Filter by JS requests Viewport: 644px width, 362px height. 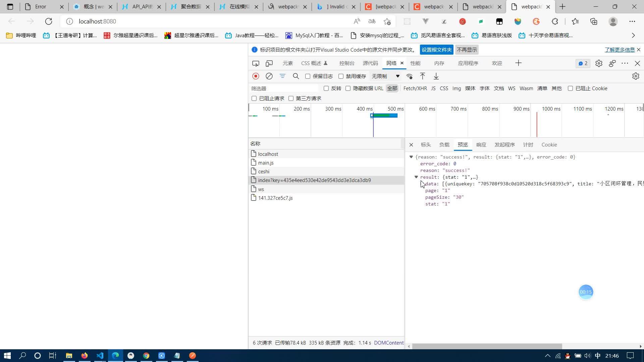pos(433,88)
